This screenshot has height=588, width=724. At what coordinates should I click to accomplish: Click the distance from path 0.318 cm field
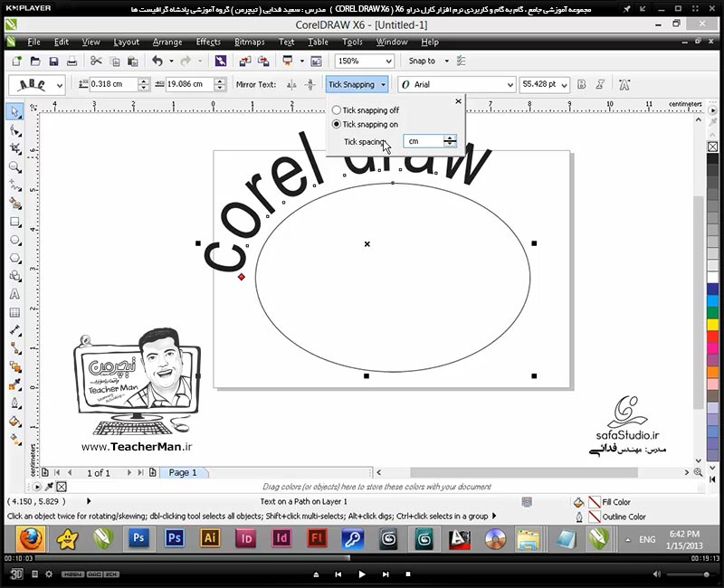pos(114,84)
